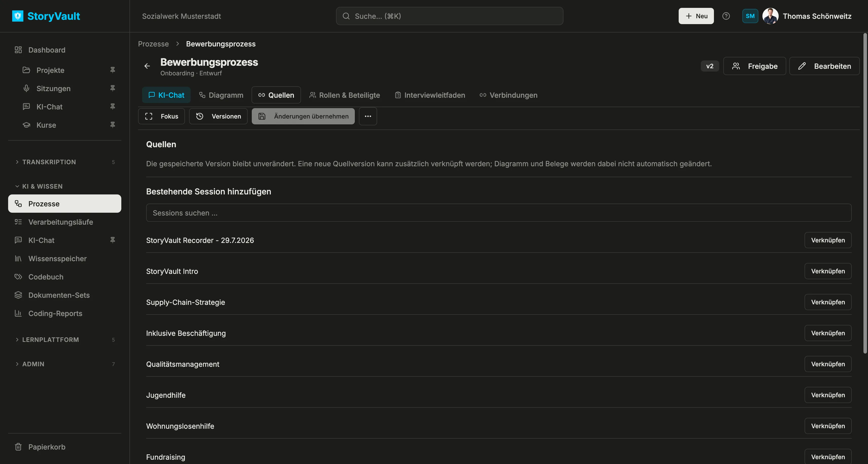Open the Papierkorb trash

(65, 447)
